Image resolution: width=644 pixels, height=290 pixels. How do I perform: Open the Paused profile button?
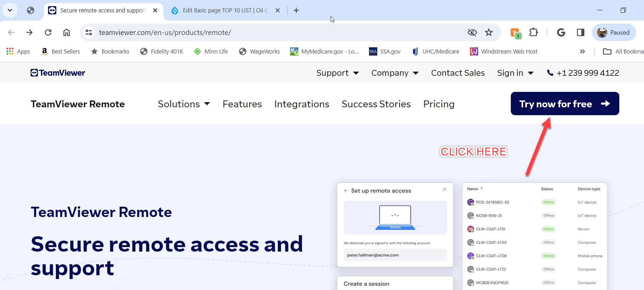pos(614,33)
